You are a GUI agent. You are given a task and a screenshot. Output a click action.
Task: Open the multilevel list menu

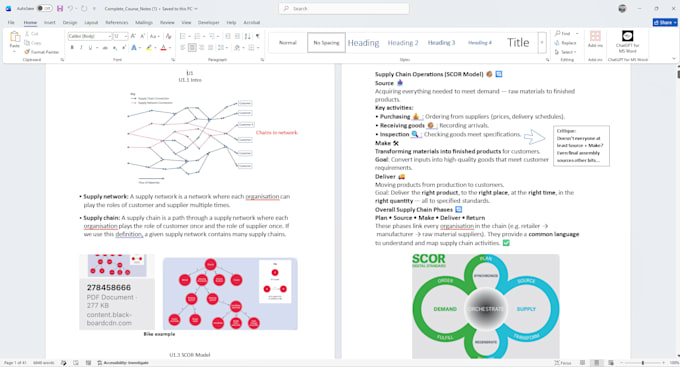coord(212,36)
